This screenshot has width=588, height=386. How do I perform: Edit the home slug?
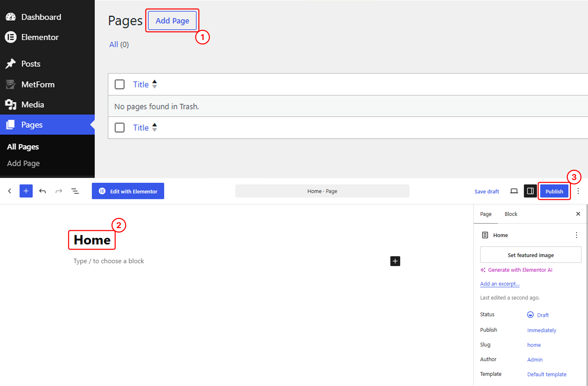(x=534, y=345)
